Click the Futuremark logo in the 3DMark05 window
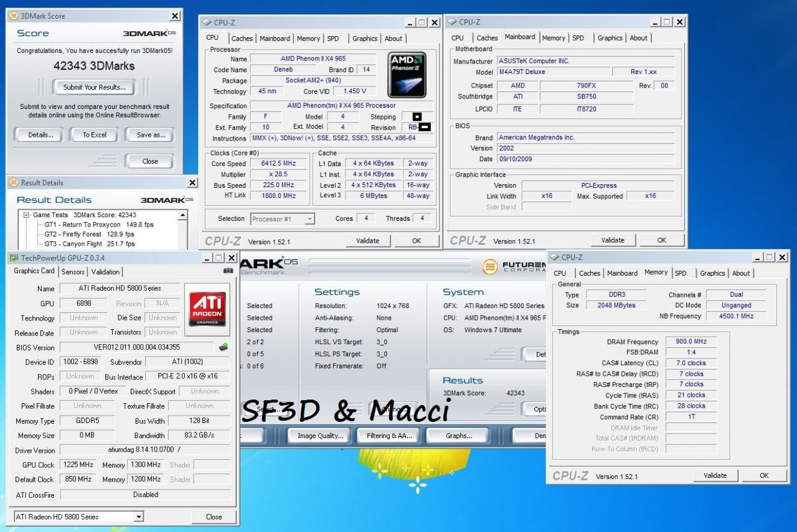Screen dimensions: 797x532 [x=491, y=267]
